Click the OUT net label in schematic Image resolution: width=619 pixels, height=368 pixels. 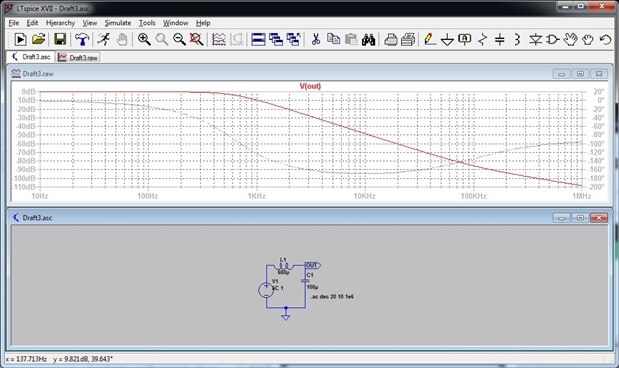coord(313,265)
